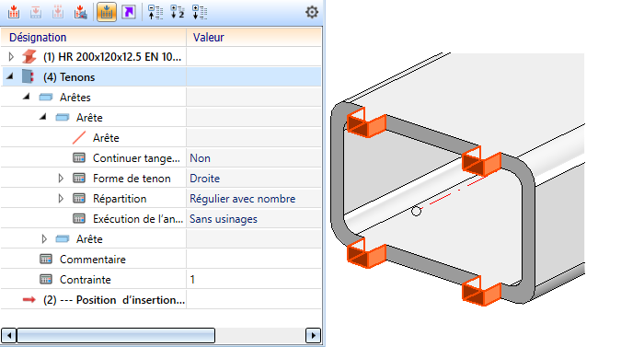Toggle the highlighted orange toolbar button
The width and height of the screenshot is (644, 347).
tap(107, 12)
